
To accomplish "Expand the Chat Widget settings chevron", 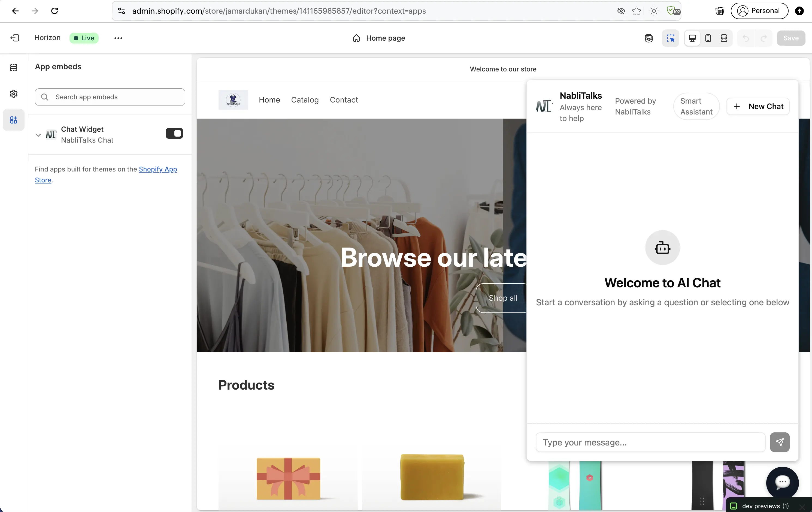I will pyautogui.click(x=38, y=135).
